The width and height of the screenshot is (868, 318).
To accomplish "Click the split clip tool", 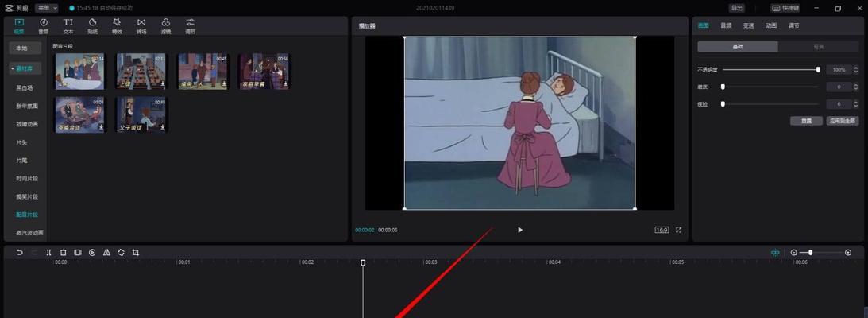I will (48, 253).
